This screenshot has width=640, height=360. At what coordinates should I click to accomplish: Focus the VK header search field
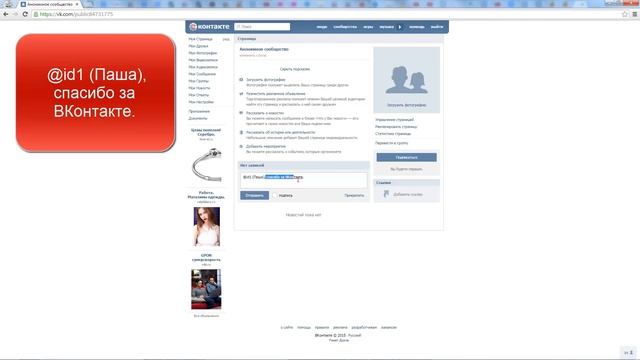(262, 27)
